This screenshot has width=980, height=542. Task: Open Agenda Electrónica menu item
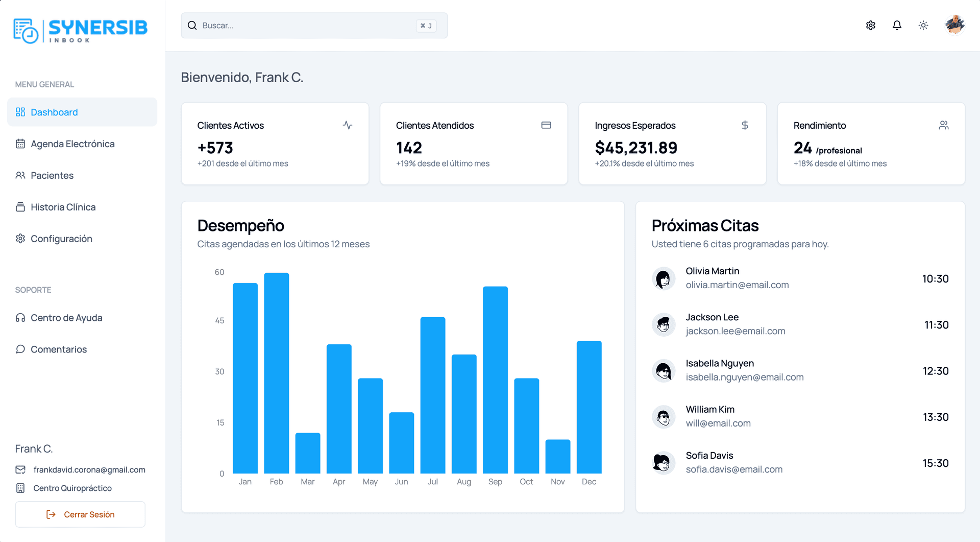coord(72,144)
